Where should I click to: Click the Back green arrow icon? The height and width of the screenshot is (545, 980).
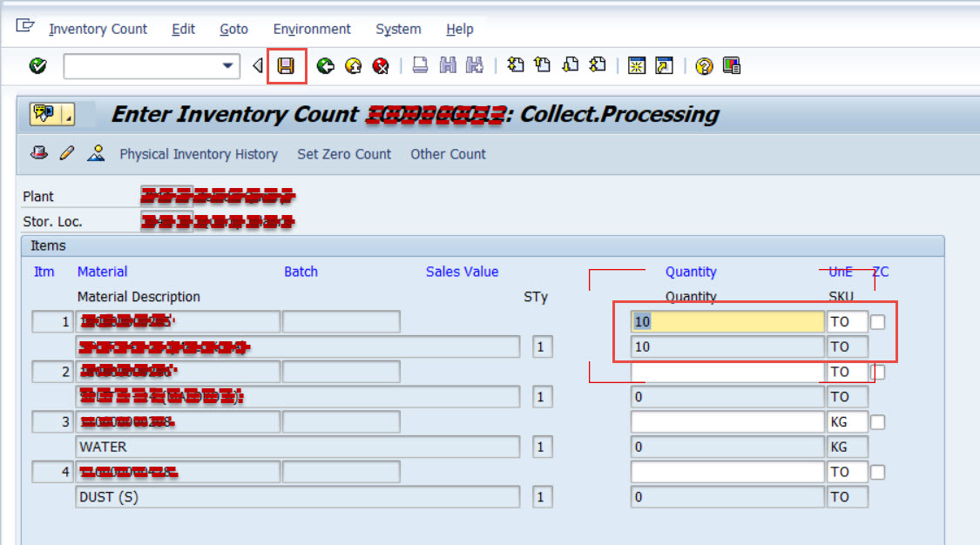(x=325, y=65)
